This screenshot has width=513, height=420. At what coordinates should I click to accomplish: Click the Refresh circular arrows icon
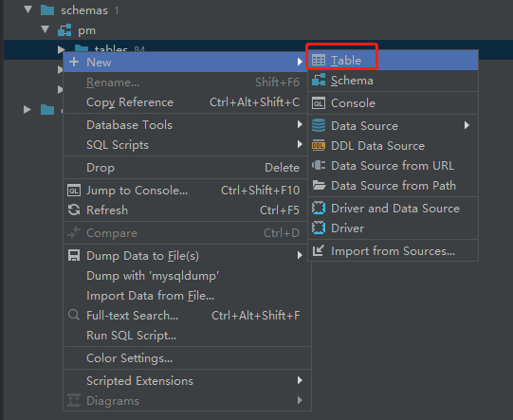pyautogui.click(x=74, y=210)
